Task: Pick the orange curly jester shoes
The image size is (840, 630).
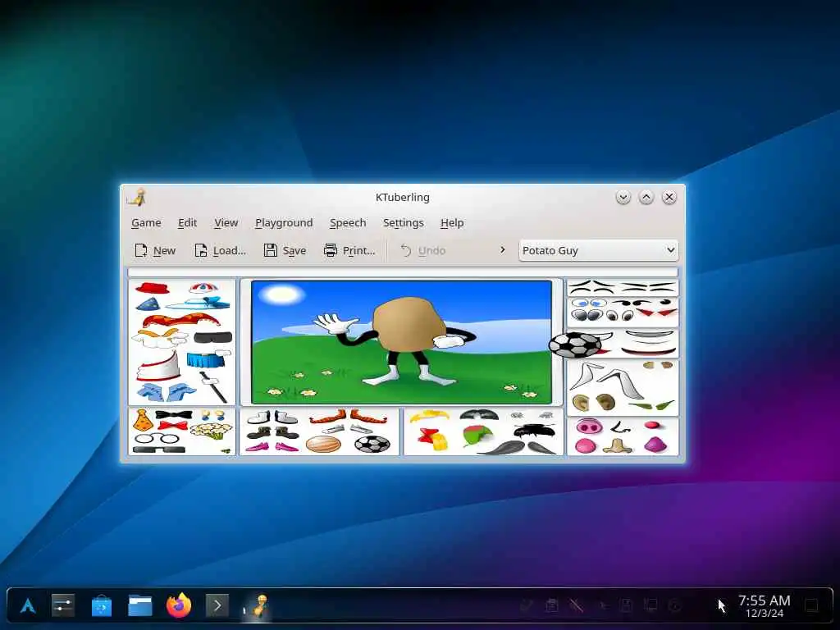Action: coord(348,416)
